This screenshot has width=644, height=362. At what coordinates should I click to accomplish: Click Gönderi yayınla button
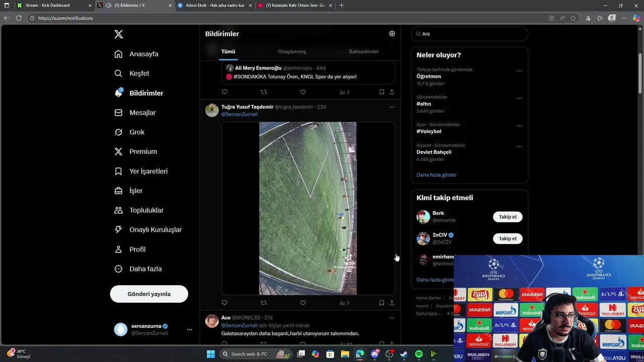[x=149, y=294]
